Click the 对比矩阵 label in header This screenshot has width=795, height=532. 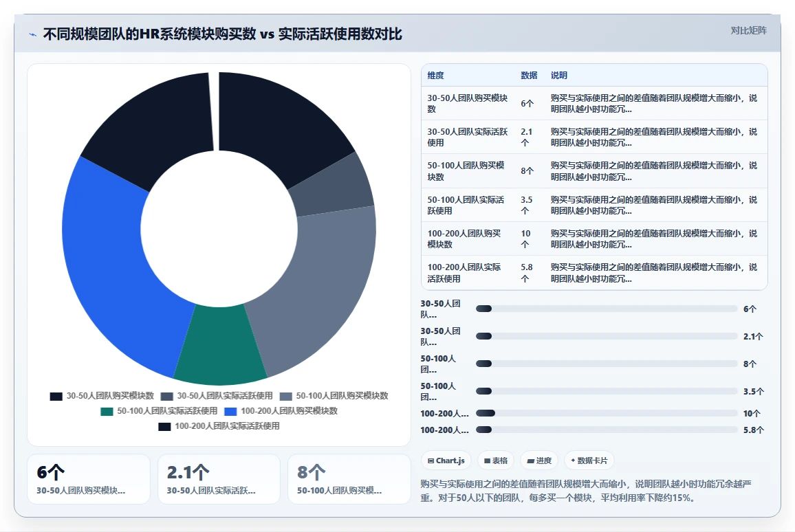coord(748,30)
